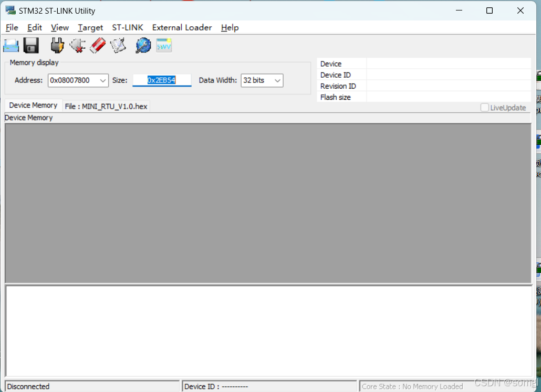Open the External Loader menu
Screen dimensions: 541x392
pos(182,28)
